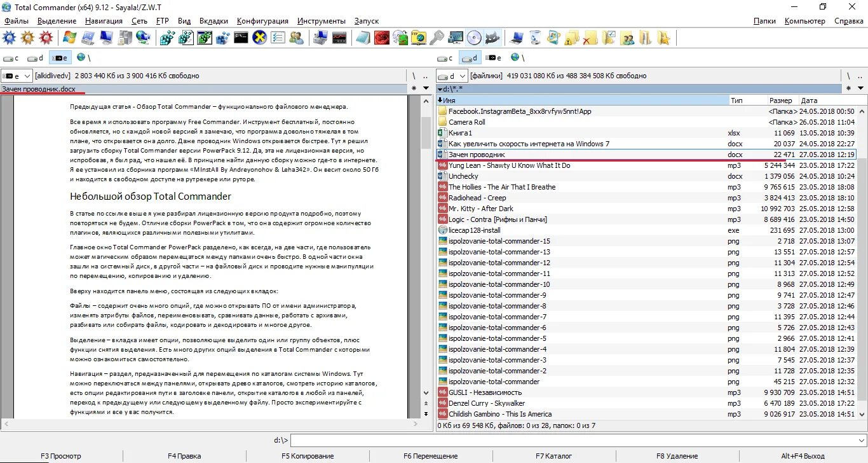Click the F6 Перемещение button
The width and height of the screenshot is (868, 463).
click(431, 456)
